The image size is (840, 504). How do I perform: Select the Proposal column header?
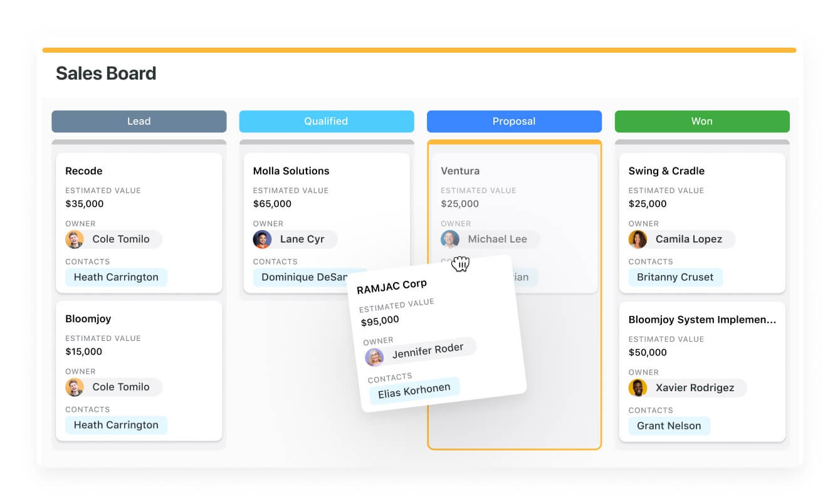point(514,122)
